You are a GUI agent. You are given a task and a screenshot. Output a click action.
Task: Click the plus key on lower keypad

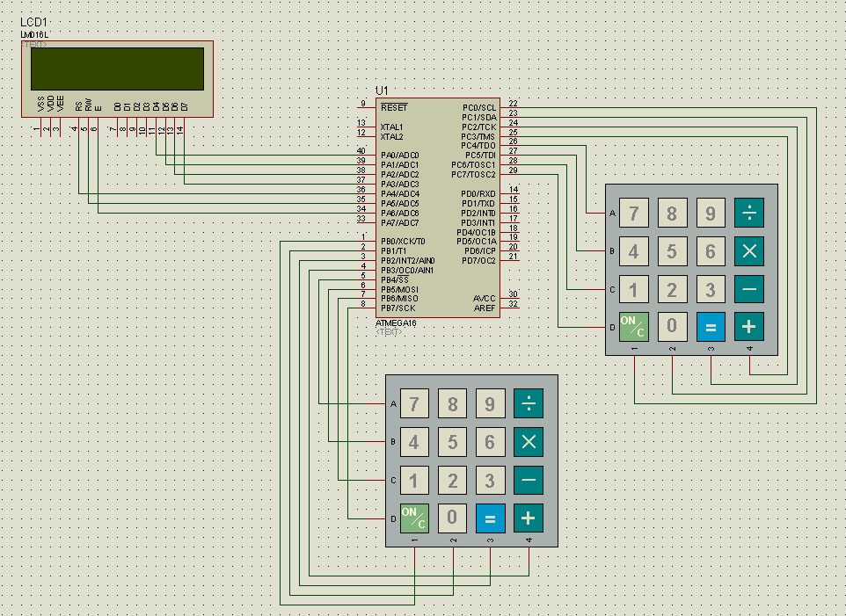click(529, 518)
